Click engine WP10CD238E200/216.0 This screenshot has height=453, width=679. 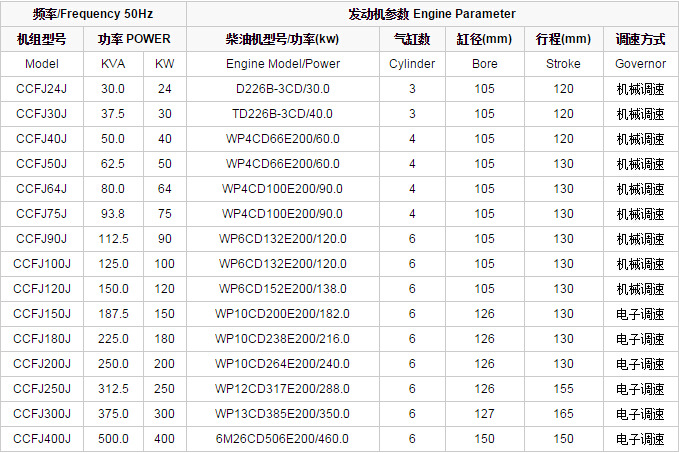[283, 339]
